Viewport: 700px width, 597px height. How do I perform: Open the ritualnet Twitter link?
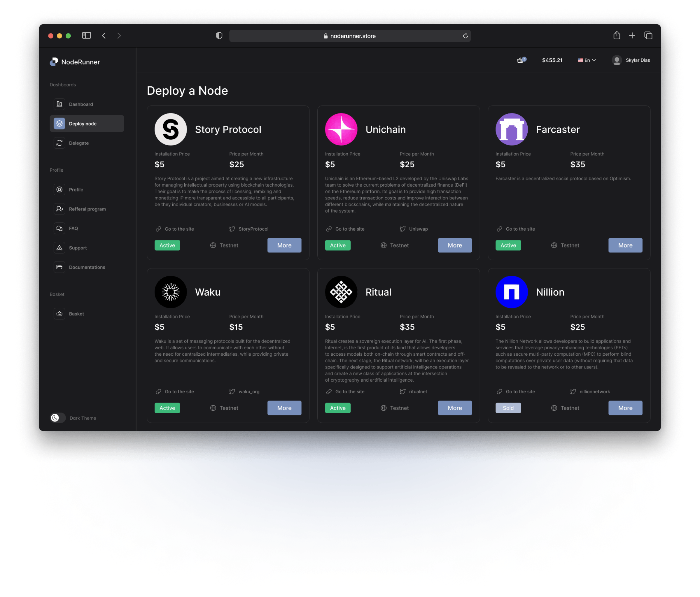coord(414,392)
